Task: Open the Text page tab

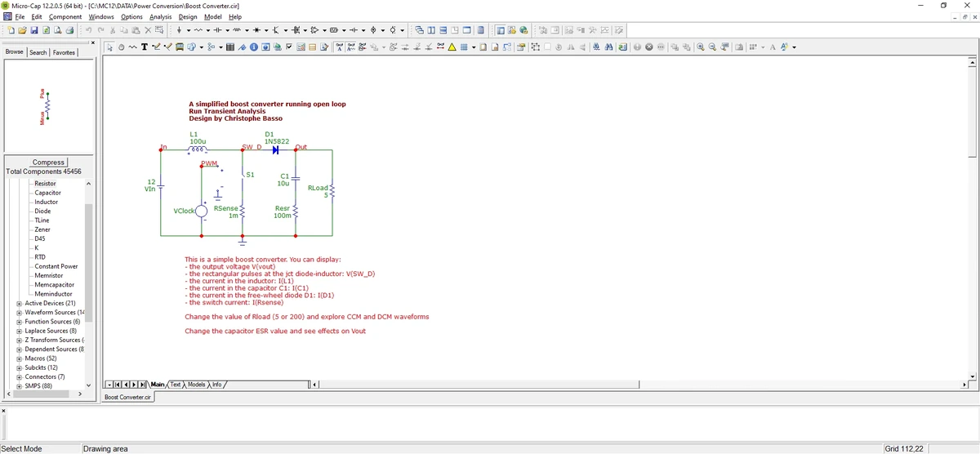Action: (176, 385)
